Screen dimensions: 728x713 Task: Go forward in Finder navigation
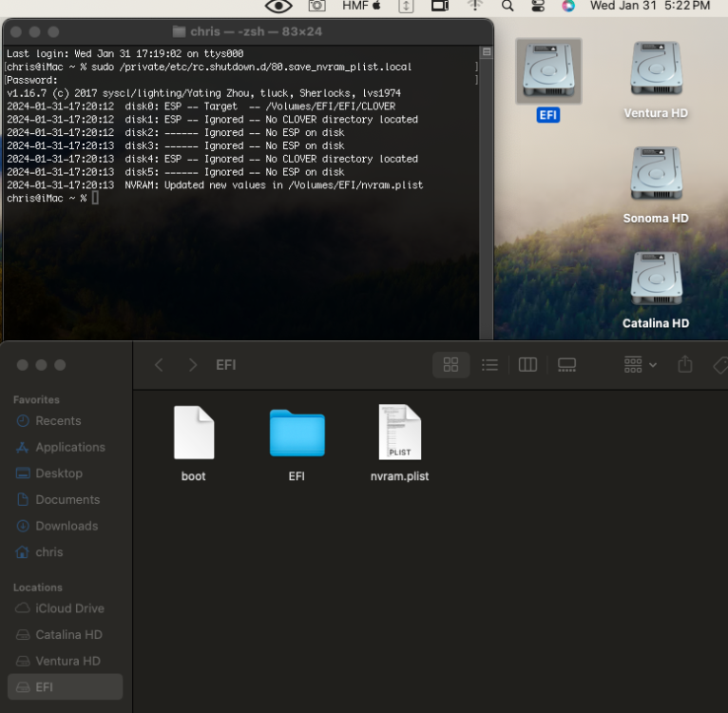(x=193, y=365)
